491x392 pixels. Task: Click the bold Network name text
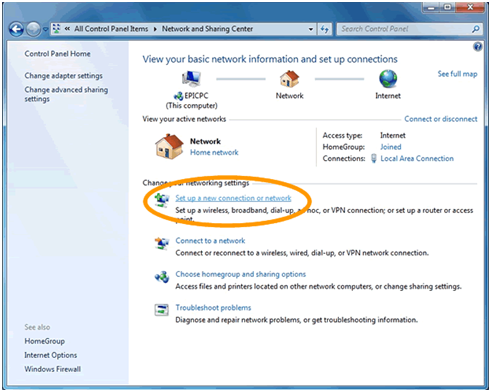[x=205, y=141]
